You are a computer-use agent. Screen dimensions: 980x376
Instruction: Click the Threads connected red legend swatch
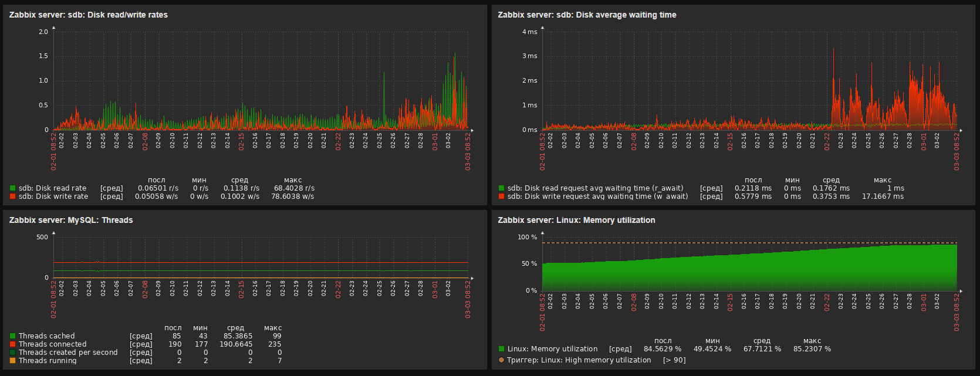(12, 344)
